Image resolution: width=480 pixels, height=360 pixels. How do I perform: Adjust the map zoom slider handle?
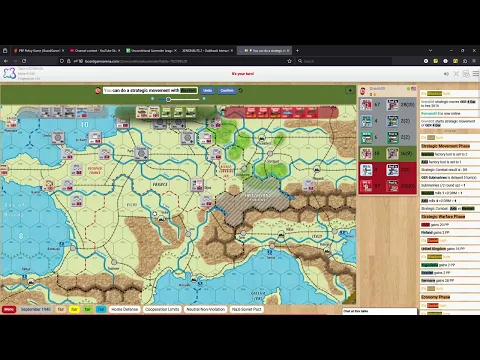(168, 99)
